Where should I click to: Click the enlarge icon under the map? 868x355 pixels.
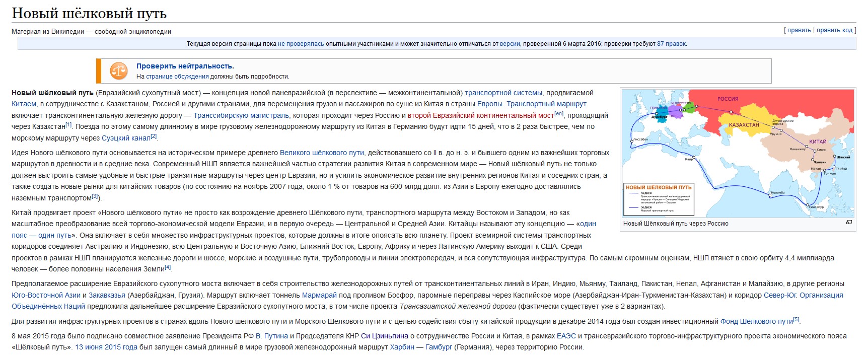click(849, 223)
